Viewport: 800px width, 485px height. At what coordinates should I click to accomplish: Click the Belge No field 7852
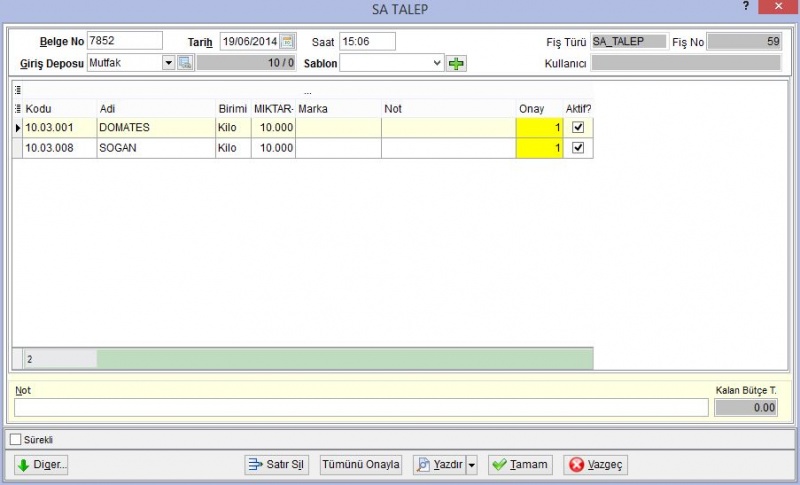click(x=125, y=41)
